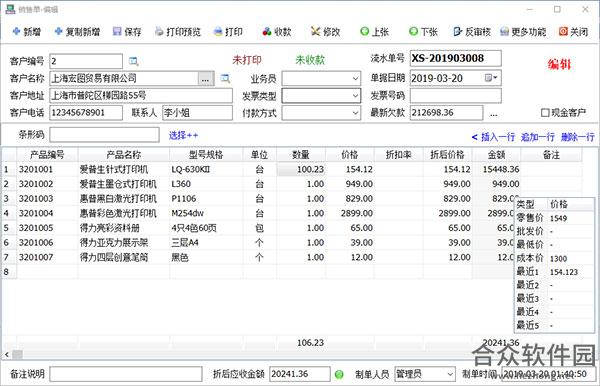Click the 收款 (Receive payment) toolbar button
Viewport: 600px width, 386px height.
(277, 32)
